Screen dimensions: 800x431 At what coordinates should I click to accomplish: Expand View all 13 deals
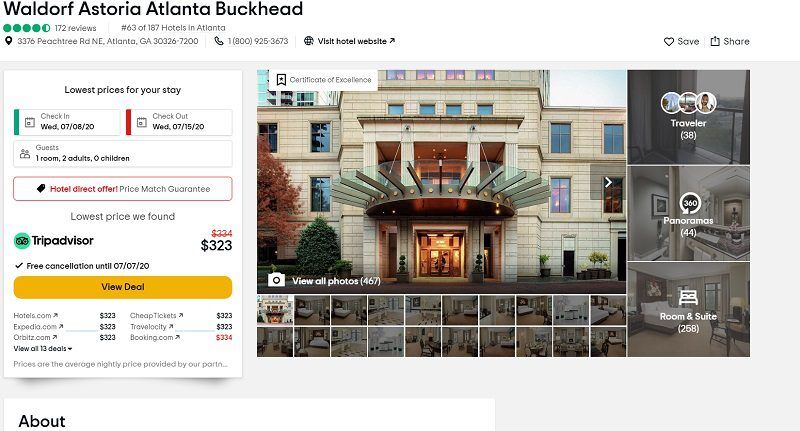[43, 349]
